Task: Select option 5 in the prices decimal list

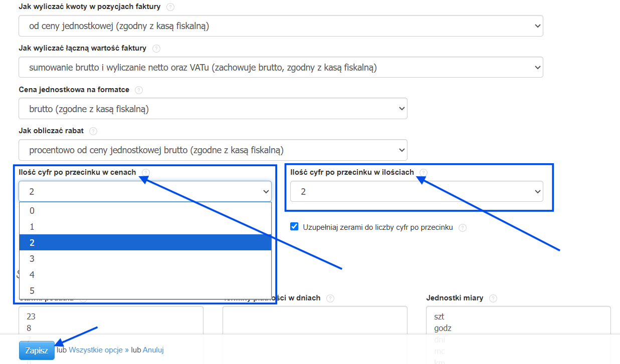Action: coord(145,290)
